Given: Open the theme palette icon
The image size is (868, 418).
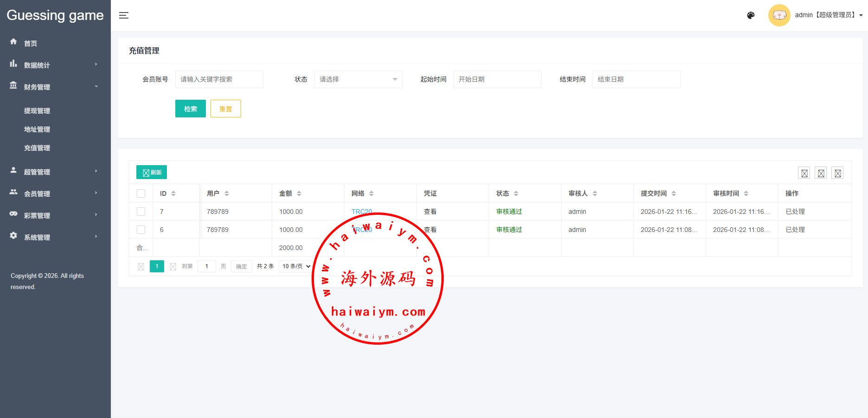Looking at the screenshot, I should point(751,15).
